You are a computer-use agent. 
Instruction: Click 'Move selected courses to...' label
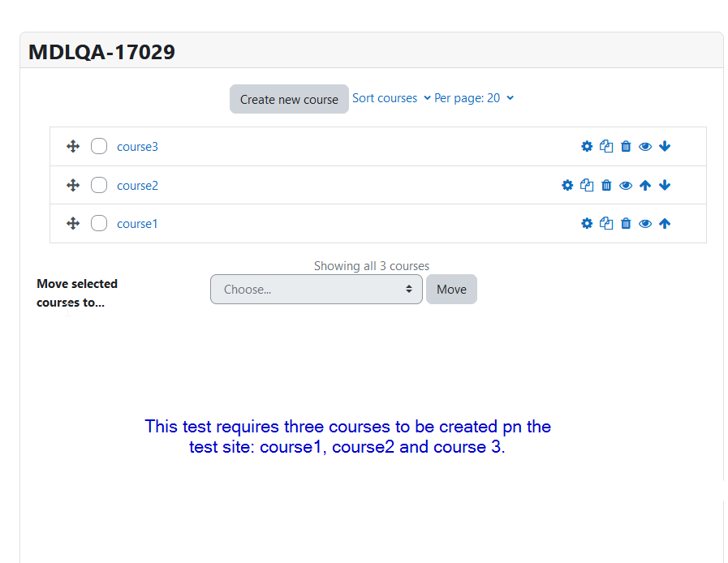pyautogui.click(x=77, y=293)
